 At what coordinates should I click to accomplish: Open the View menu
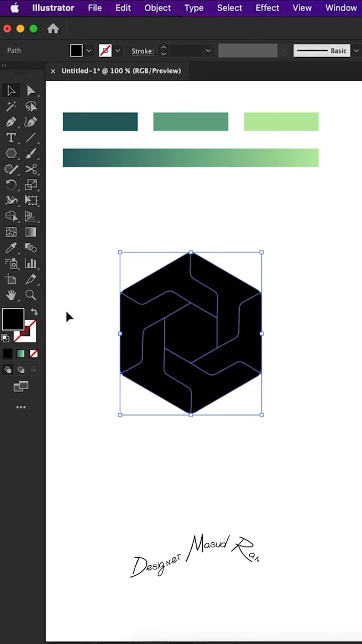[x=302, y=8]
